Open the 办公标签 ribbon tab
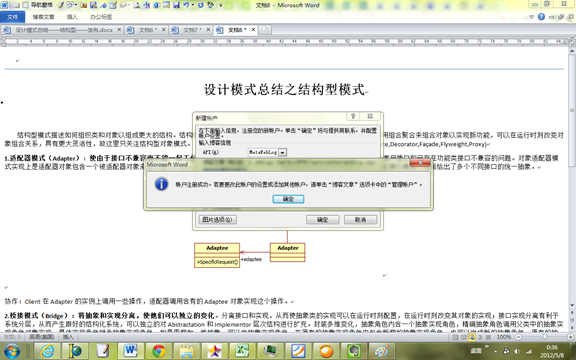 [101, 17]
